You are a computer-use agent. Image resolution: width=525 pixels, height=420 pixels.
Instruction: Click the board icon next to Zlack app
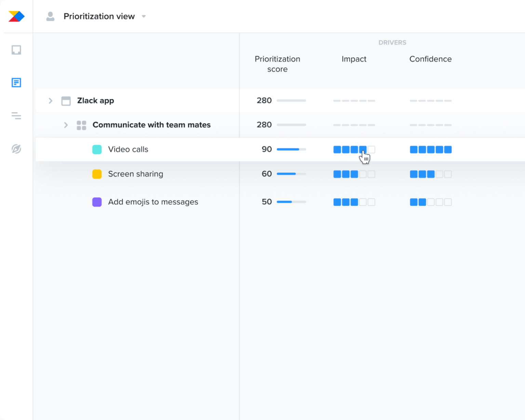(x=66, y=100)
